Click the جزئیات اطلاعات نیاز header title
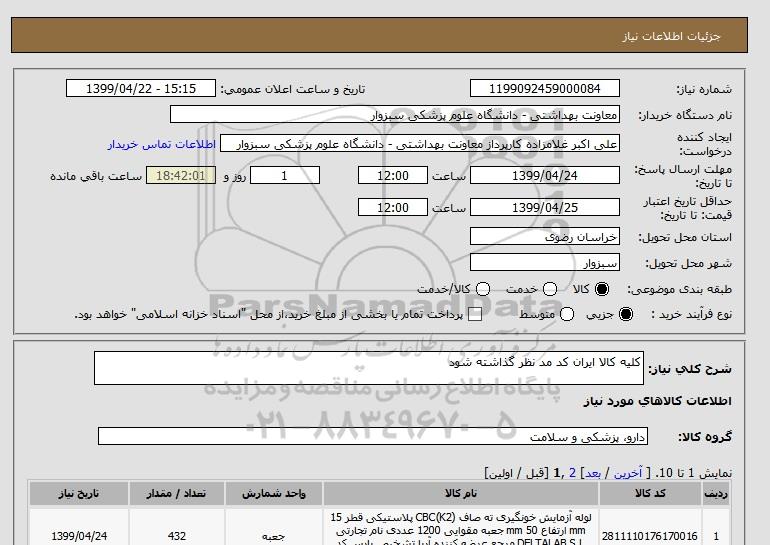The height and width of the screenshot is (545, 770). pyautogui.click(x=671, y=36)
